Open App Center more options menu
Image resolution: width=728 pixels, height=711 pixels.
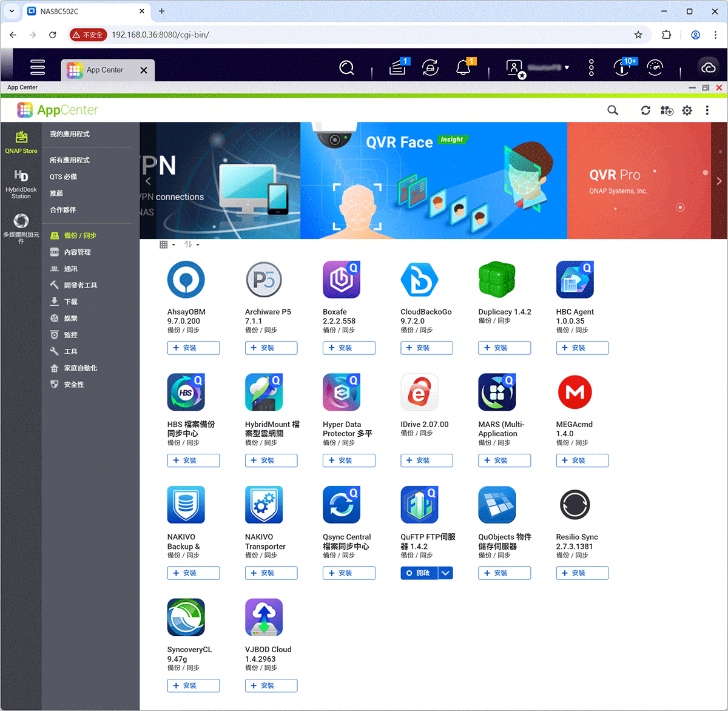[707, 110]
